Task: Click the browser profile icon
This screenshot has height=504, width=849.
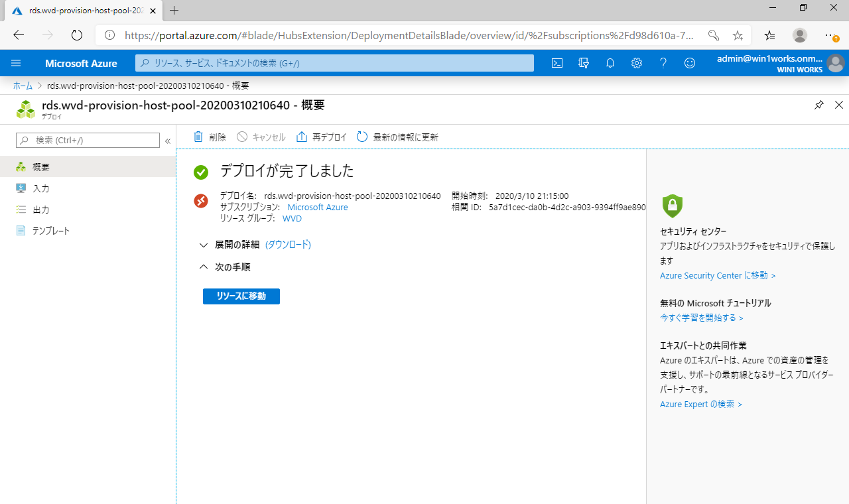Action: pyautogui.click(x=800, y=35)
